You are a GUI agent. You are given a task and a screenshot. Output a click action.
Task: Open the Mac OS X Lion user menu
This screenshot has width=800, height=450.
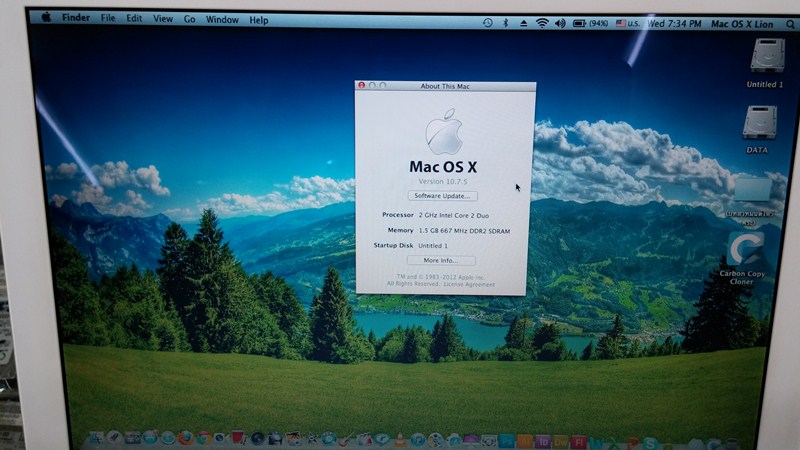point(742,24)
